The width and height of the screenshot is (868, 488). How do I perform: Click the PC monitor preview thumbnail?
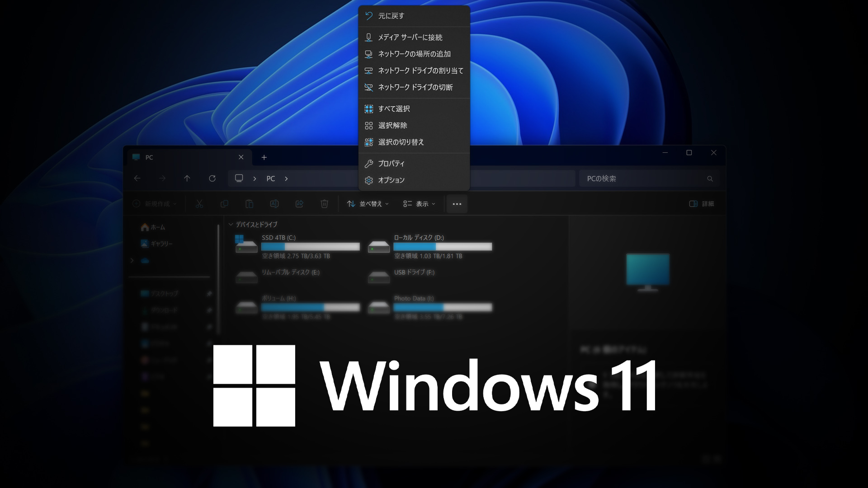pos(647,272)
